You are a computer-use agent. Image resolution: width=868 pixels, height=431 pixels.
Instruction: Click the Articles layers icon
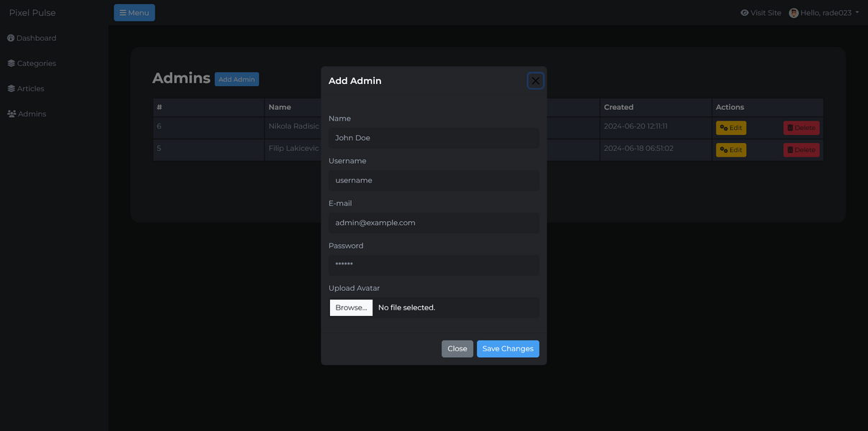click(x=12, y=88)
